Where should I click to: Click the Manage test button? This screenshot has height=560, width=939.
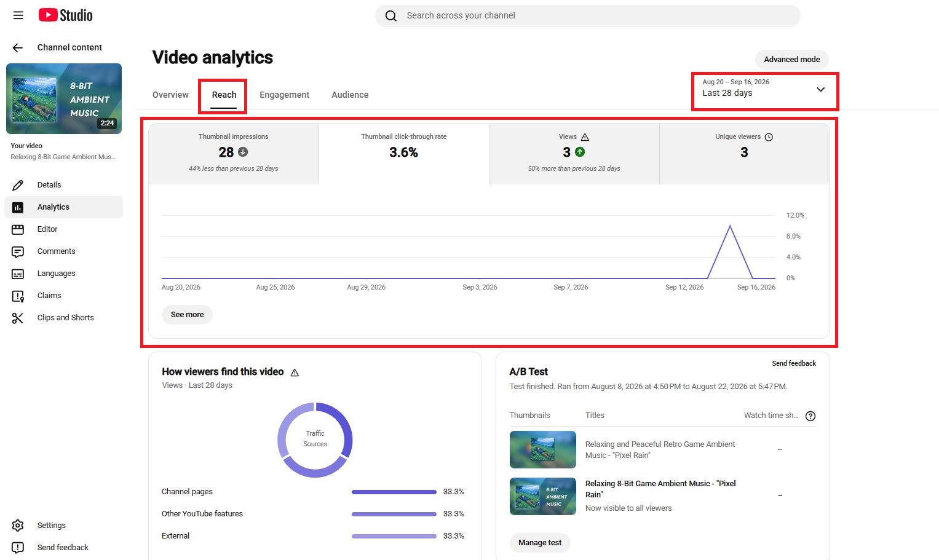tap(540, 543)
